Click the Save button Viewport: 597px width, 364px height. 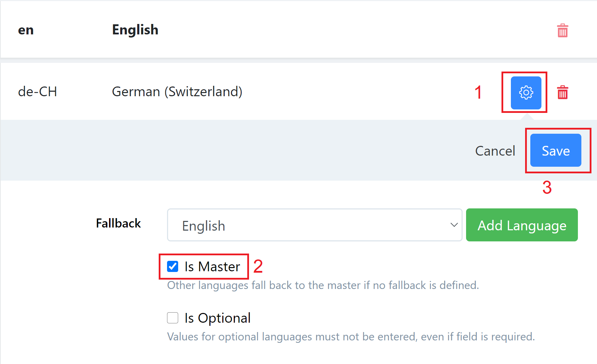556,150
